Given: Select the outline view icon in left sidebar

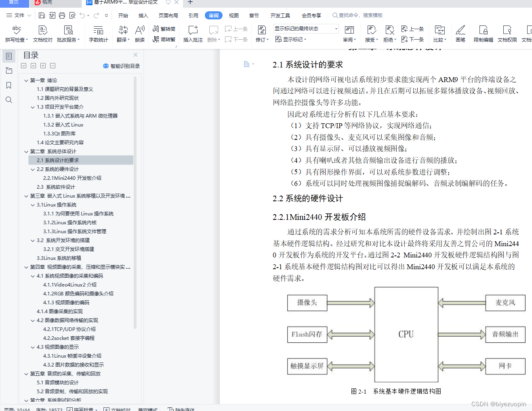Looking at the screenshot, I should coord(9,56).
